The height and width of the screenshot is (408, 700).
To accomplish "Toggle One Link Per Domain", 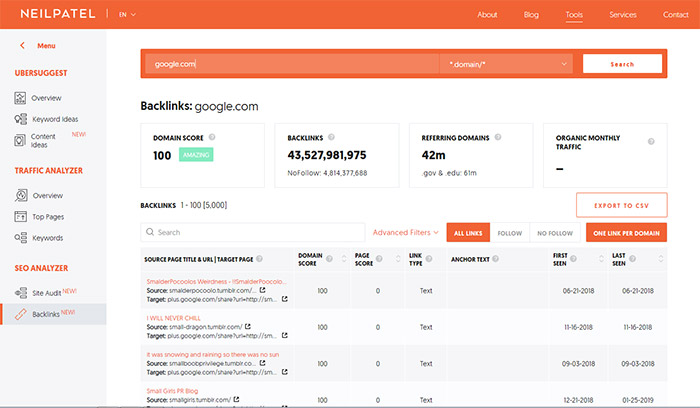I will [626, 233].
